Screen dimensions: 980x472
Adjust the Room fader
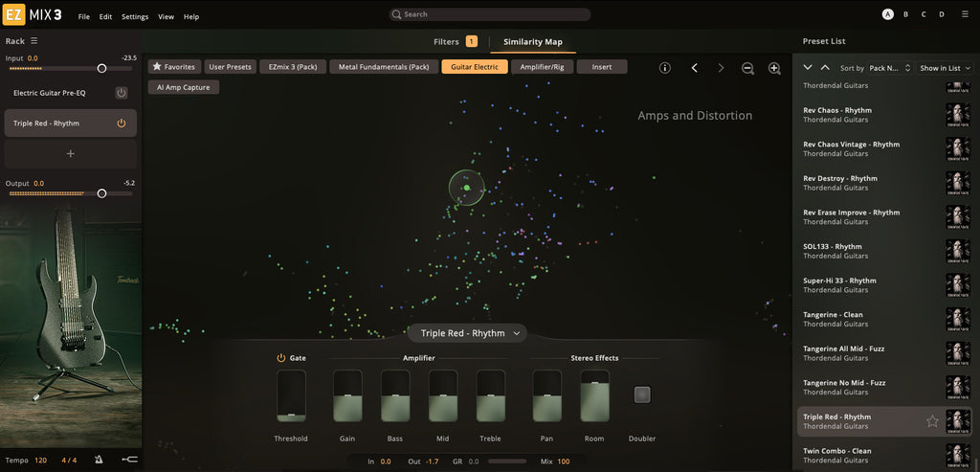594,396
